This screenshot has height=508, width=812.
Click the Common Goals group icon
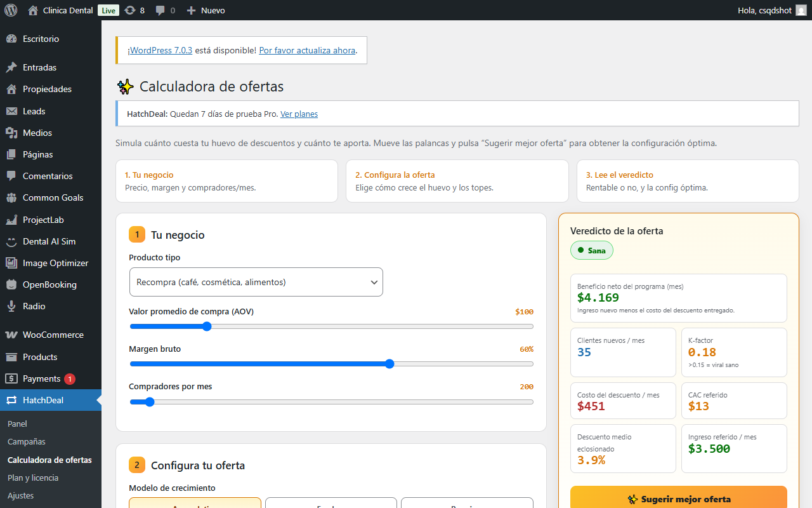[11, 197]
